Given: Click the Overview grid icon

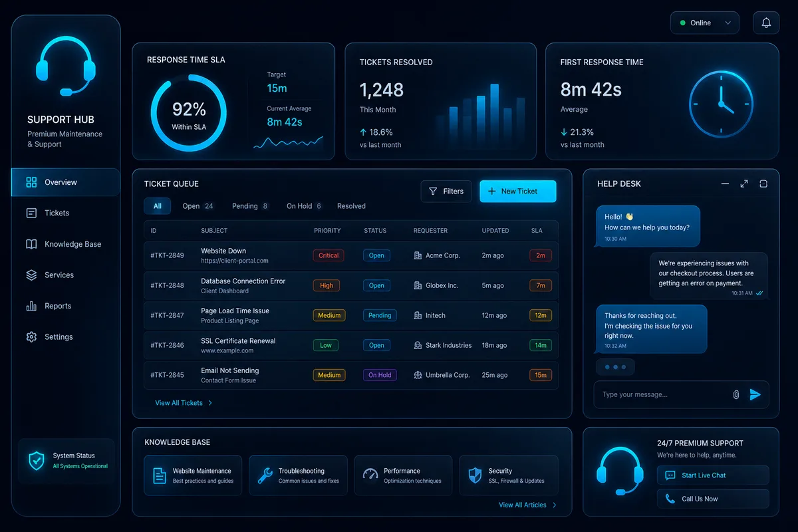Looking at the screenshot, I should pos(31,182).
